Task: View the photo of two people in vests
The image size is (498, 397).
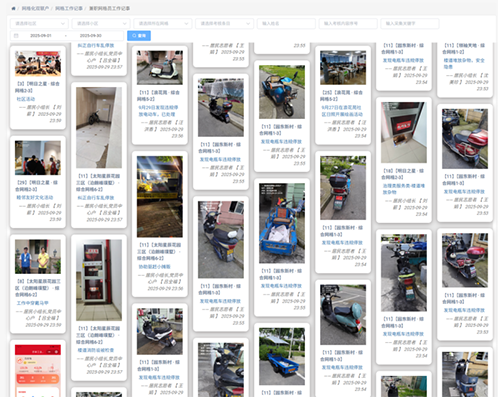Action: [x=38, y=257]
